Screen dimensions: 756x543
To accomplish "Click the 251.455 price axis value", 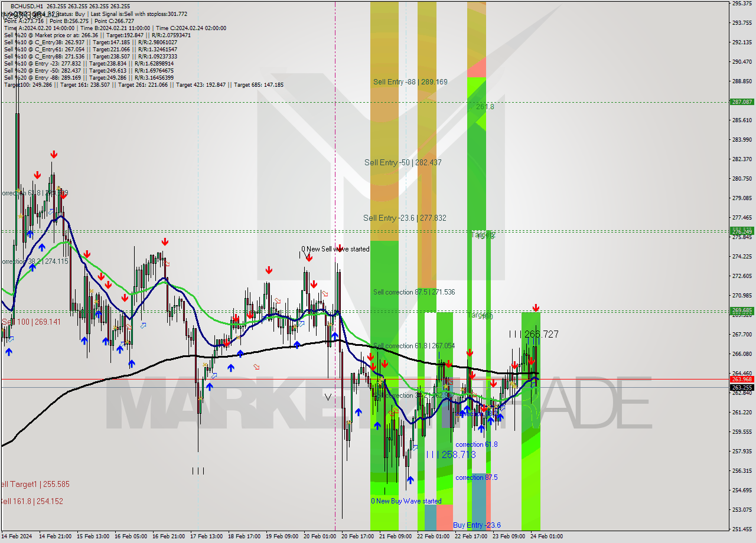I will pyautogui.click(x=742, y=529).
